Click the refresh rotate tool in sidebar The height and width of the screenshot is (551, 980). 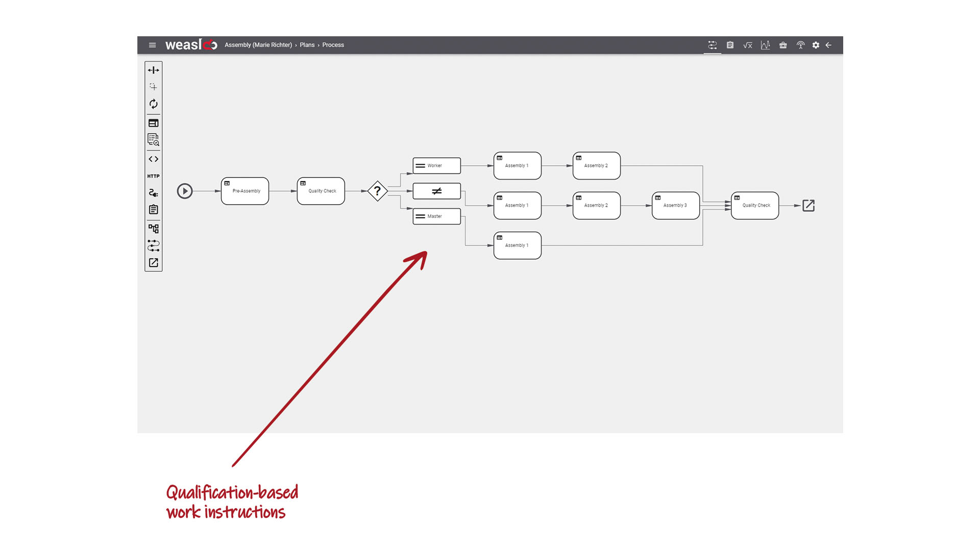coord(153,104)
